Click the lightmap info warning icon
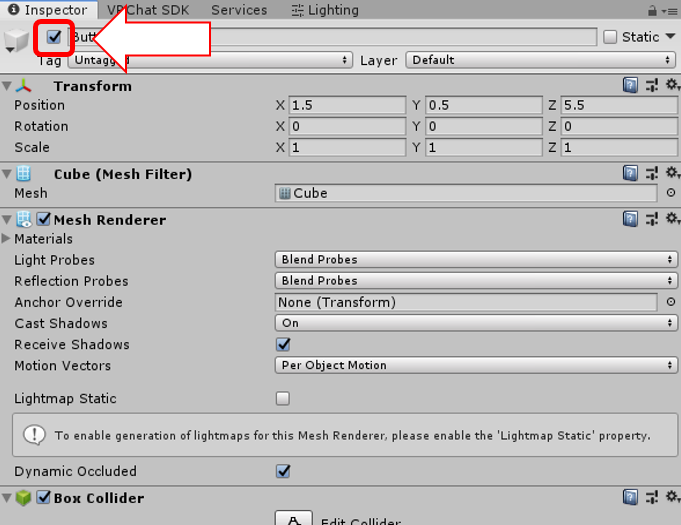The width and height of the screenshot is (681, 525). (34, 434)
